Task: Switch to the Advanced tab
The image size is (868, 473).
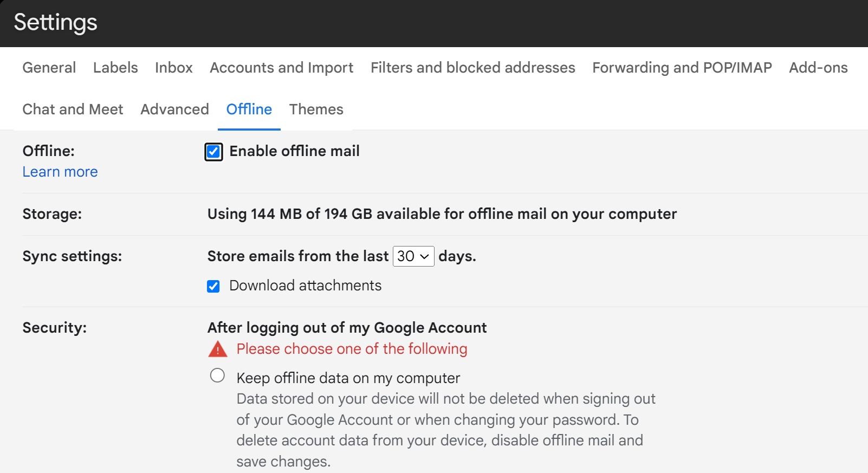Action: coord(174,109)
